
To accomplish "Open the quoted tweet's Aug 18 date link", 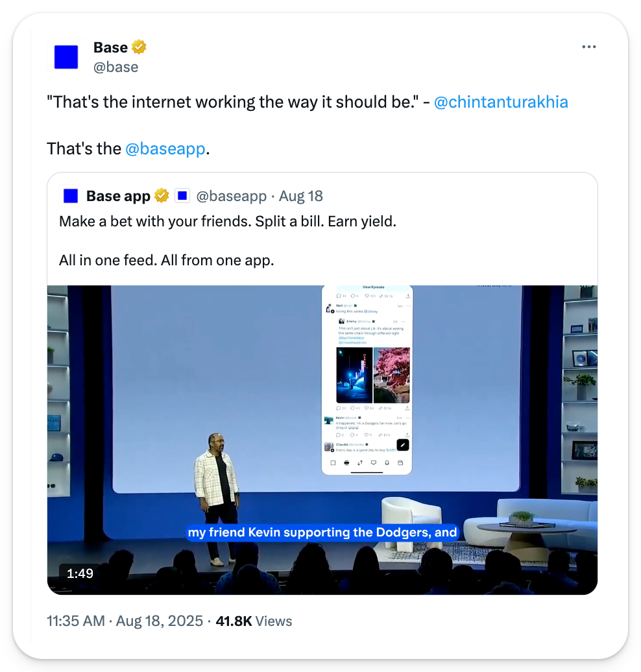I will pos(301,196).
